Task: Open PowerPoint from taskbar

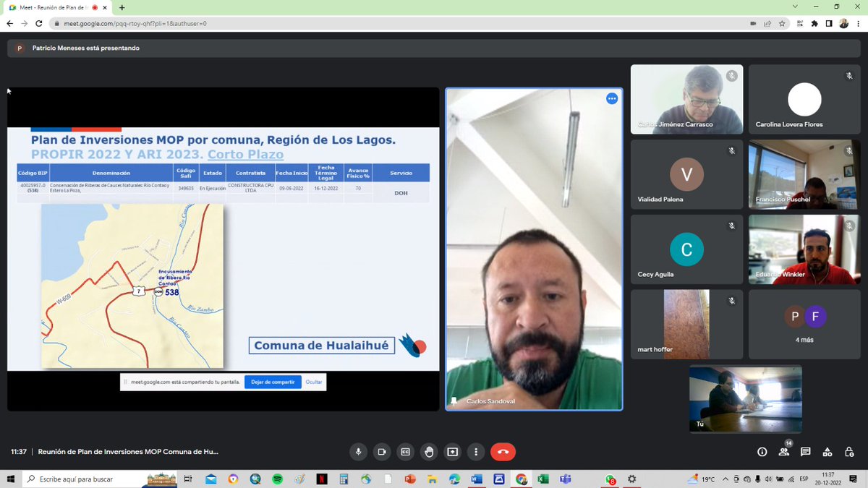Action: pyautogui.click(x=409, y=479)
